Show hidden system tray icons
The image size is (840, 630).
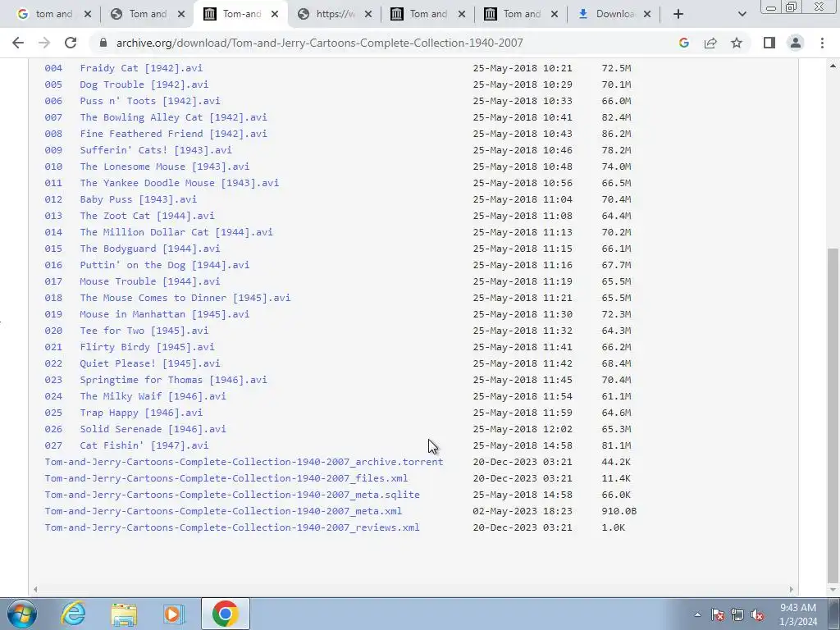pos(697,614)
